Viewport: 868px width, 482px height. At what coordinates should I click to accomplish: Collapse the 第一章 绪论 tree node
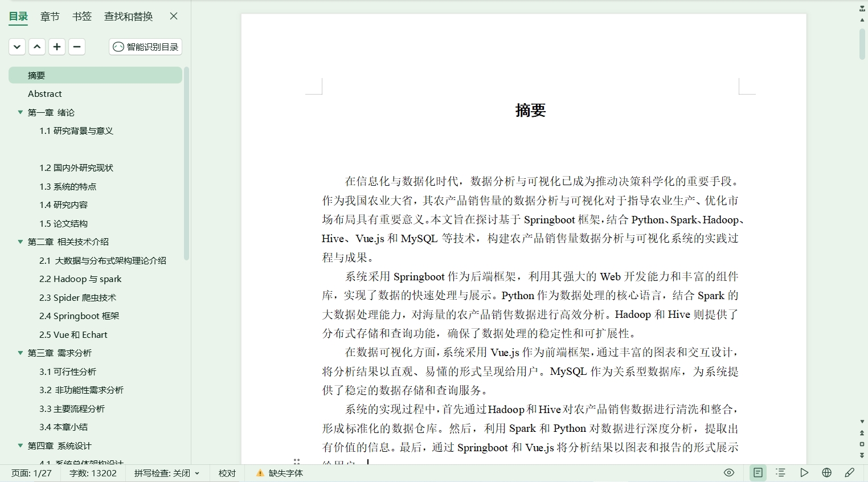click(21, 113)
